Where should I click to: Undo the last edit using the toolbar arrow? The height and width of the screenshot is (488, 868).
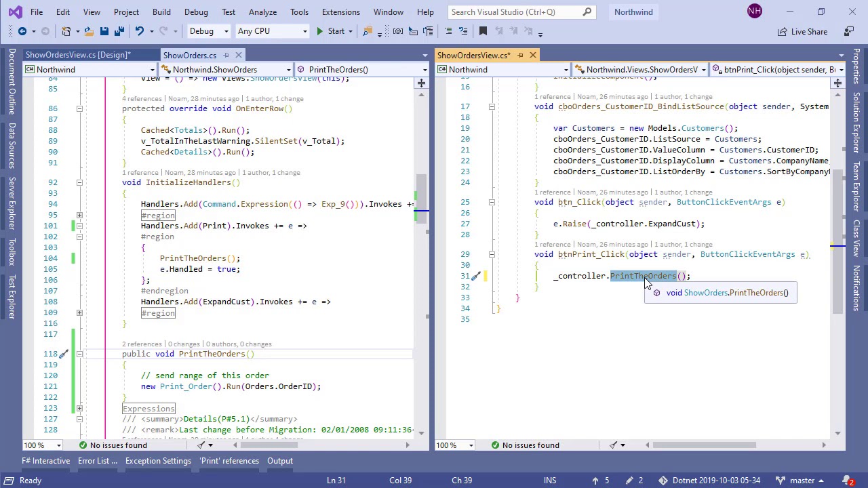[x=140, y=31]
